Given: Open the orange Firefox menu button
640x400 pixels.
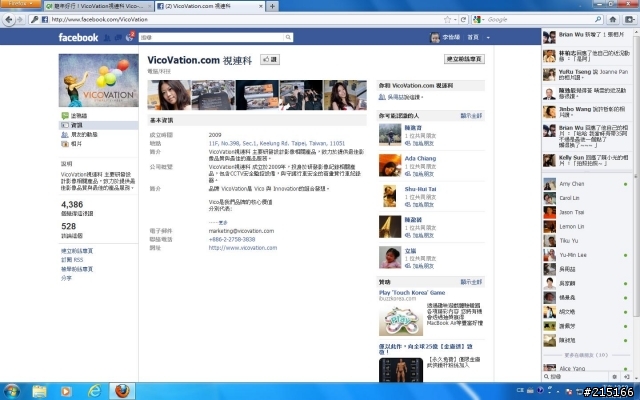Looking at the screenshot, I should click(x=20, y=4).
